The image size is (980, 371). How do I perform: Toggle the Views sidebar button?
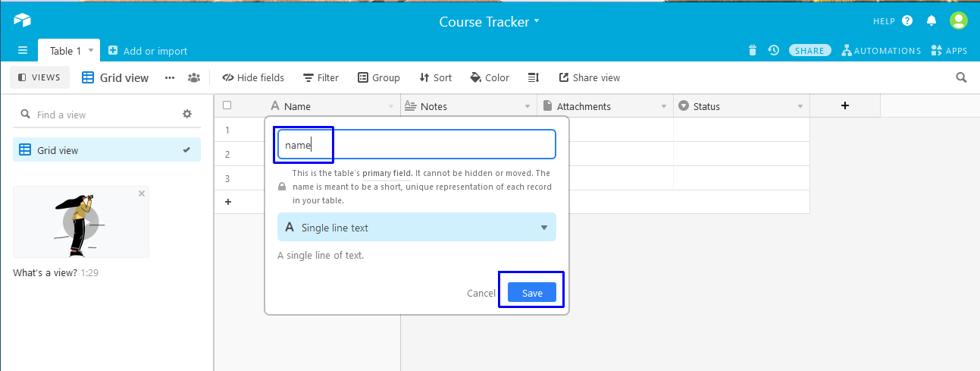coord(39,77)
